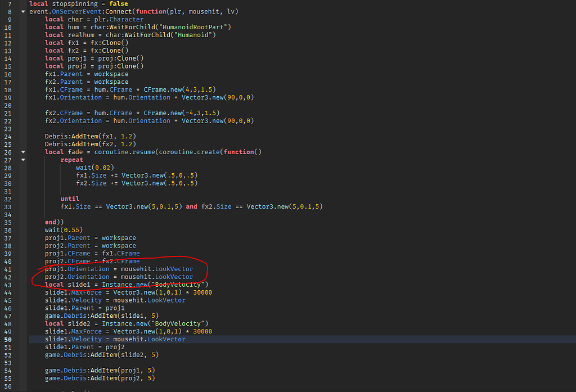Select the word workspace on line 16
576x392 pixels.
point(111,74)
